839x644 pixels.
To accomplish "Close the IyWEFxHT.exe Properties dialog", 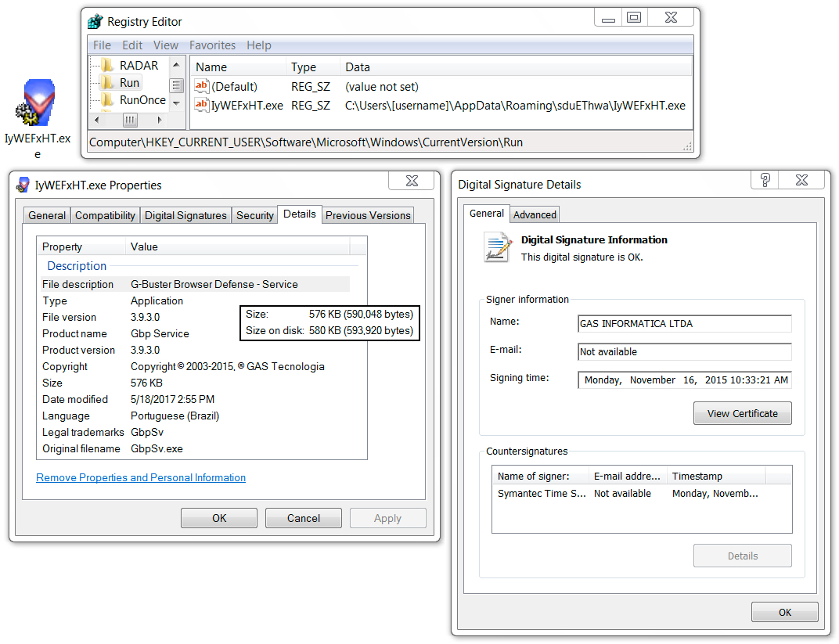I will pos(412,181).
